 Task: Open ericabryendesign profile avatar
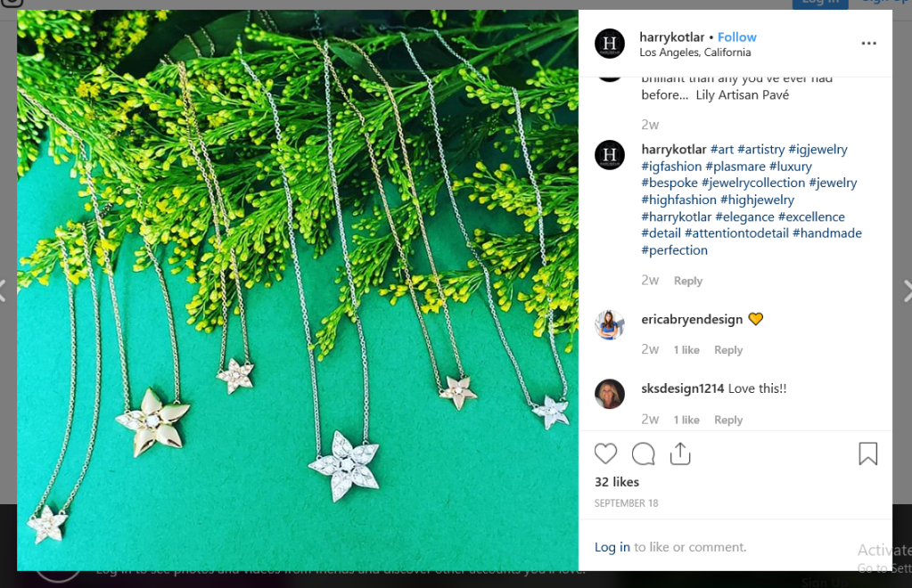click(x=610, y=325)
